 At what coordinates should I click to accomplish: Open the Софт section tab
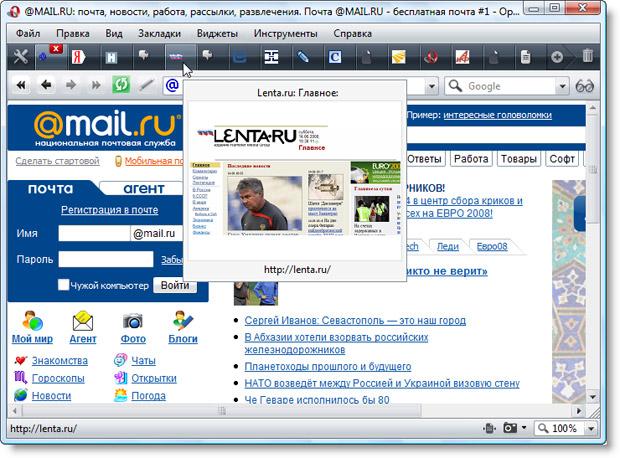(562, 159)
